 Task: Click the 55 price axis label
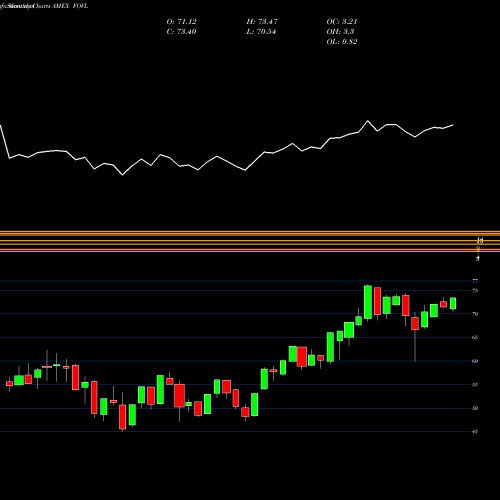tap(475, 385)
